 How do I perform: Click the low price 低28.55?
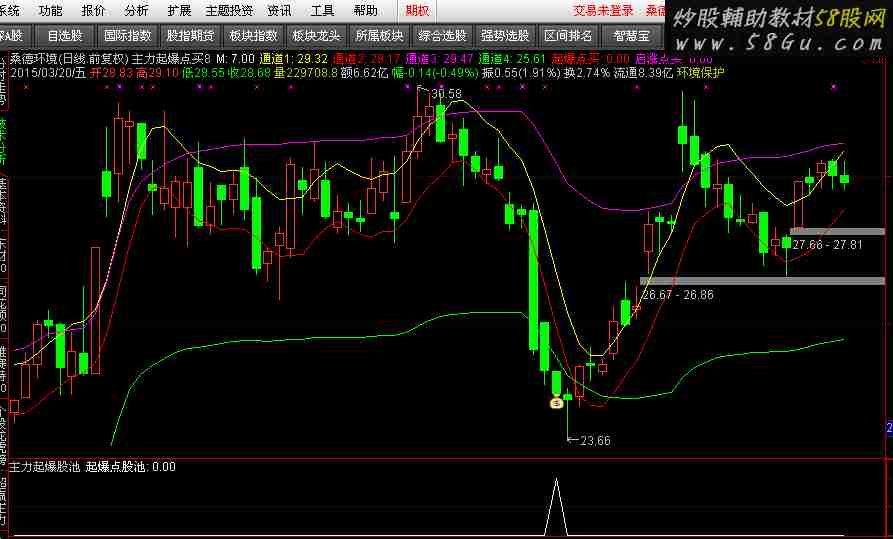pyautogui.click(x=203, y=72)
